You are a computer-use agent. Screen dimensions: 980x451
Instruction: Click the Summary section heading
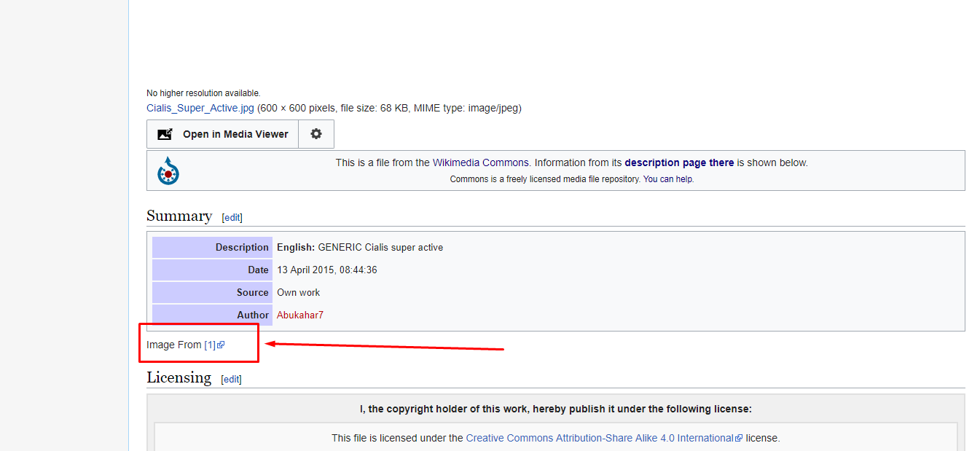pyautogui.click(x=179, y=216)
